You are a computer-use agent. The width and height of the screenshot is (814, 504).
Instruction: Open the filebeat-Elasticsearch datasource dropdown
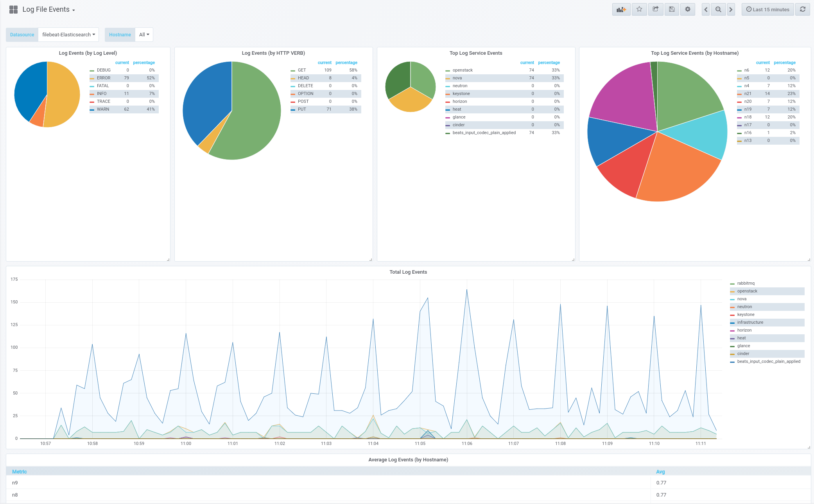click(68, 34)
